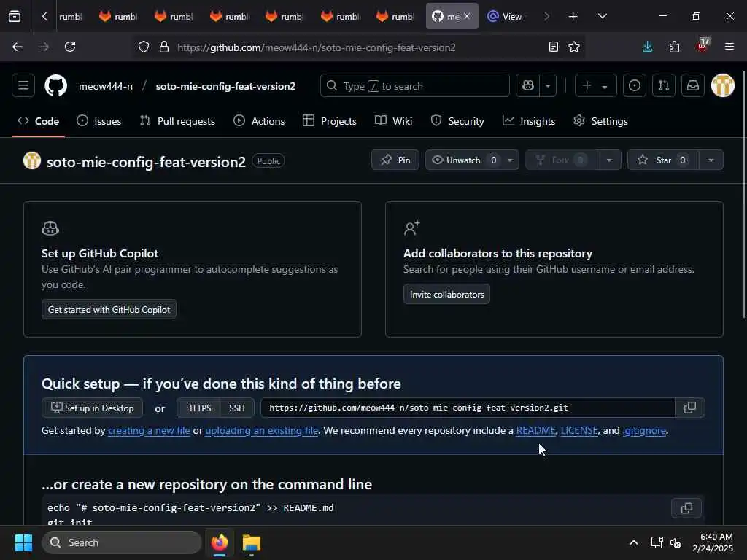Screen dimensions: 747x560
Task: Click the README link
Action: [x=536, y=430]
